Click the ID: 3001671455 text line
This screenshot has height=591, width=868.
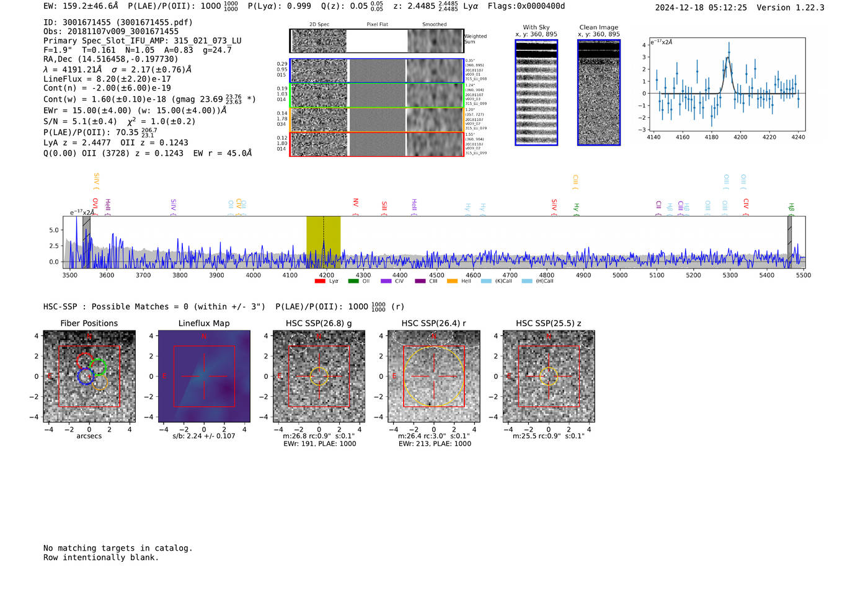tap(118, 22)
